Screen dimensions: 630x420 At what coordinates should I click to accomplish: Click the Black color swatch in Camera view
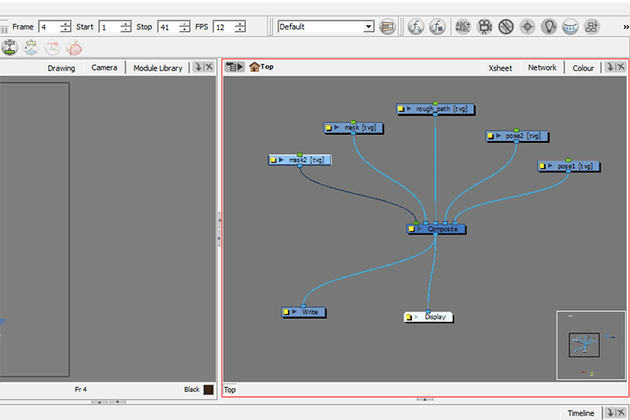coord(208,389)
